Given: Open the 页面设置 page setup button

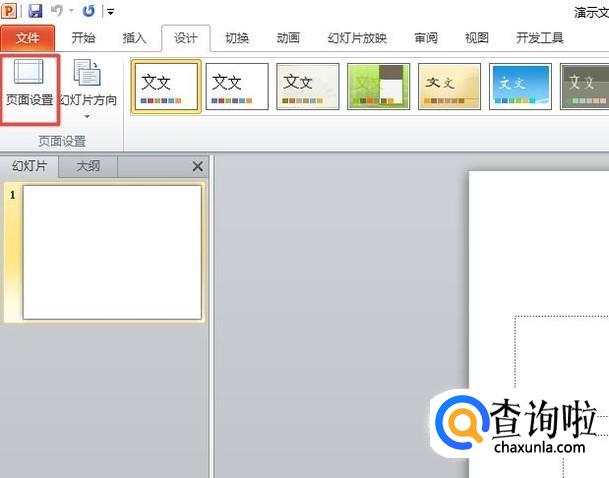Looking at the screenshot, I should pos(29,87).
